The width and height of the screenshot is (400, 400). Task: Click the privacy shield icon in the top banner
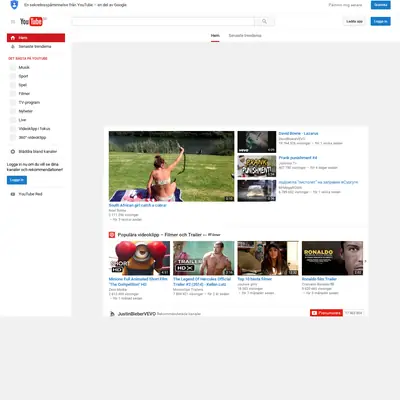(x=14, y=5)
